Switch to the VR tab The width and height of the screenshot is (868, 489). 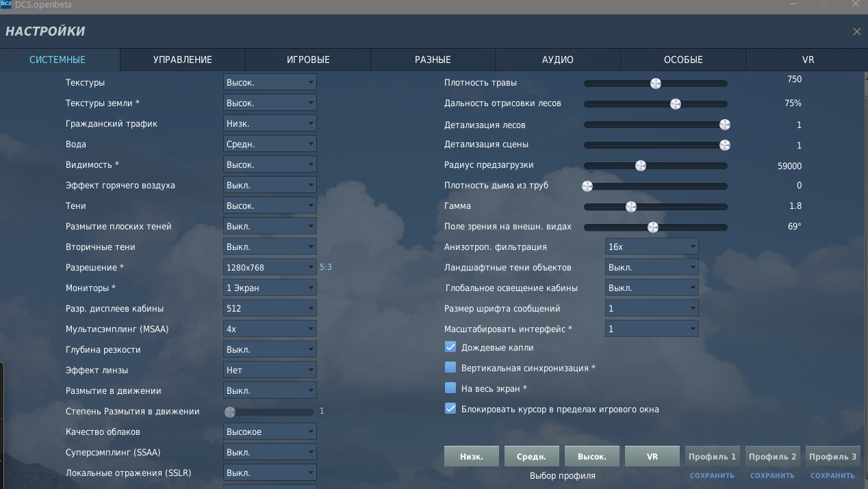click(x=808, y=60)
